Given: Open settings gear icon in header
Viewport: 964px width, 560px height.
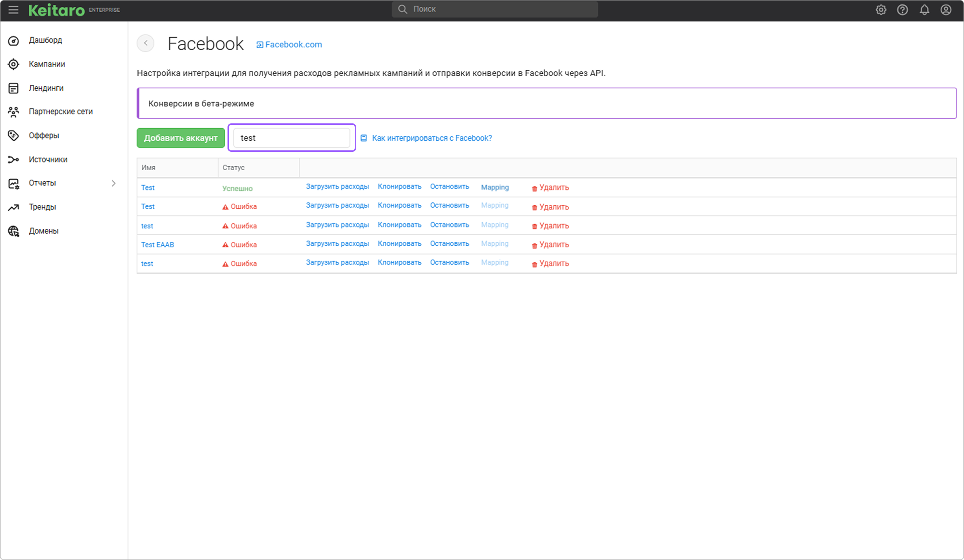Looking at the screenshot, I should 881,10.
